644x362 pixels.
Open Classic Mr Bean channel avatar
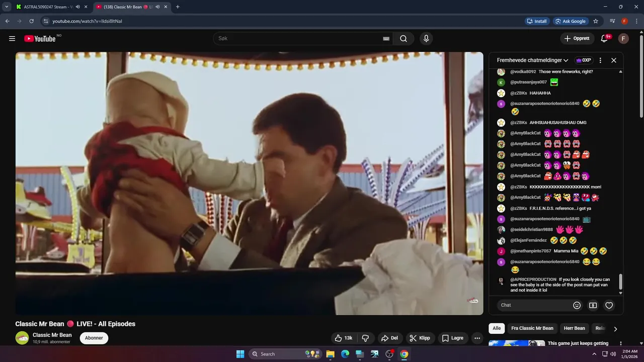[22, 338]
